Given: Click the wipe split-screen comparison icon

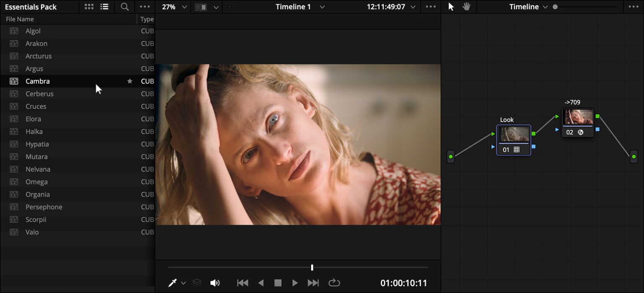Looking at the screenshot, I should [x=201, y=7].
